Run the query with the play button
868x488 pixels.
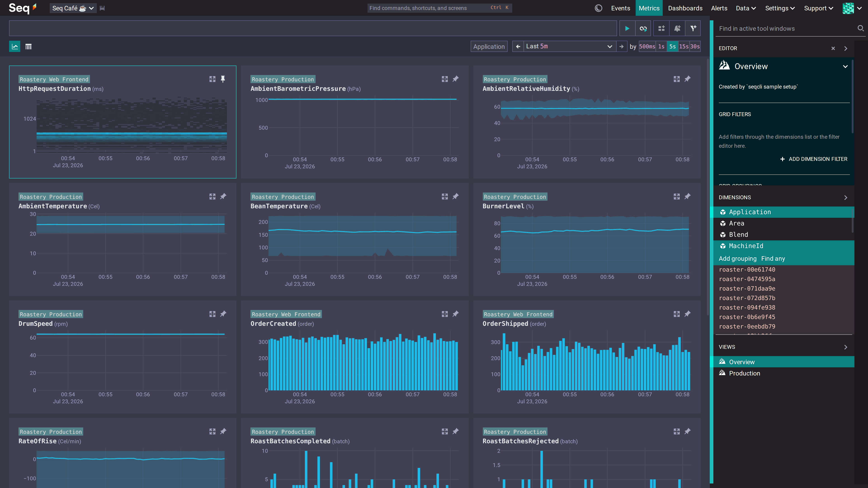627,29
